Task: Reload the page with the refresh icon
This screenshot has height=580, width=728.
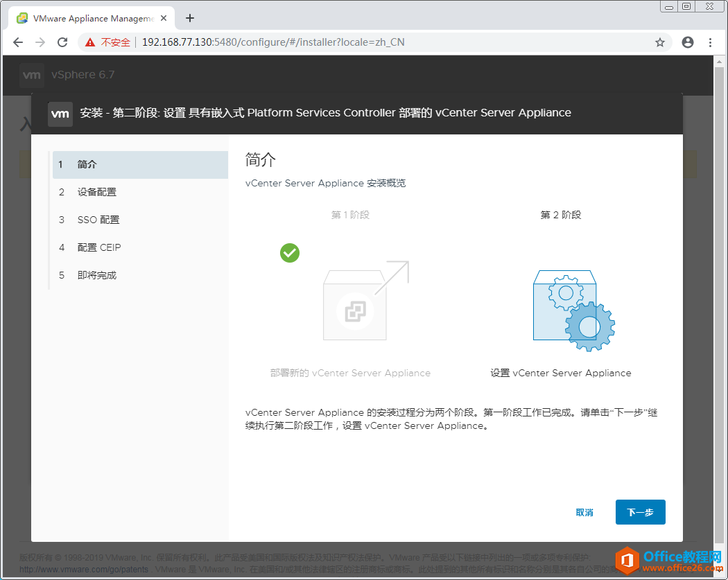Action: tap(62, 42)
